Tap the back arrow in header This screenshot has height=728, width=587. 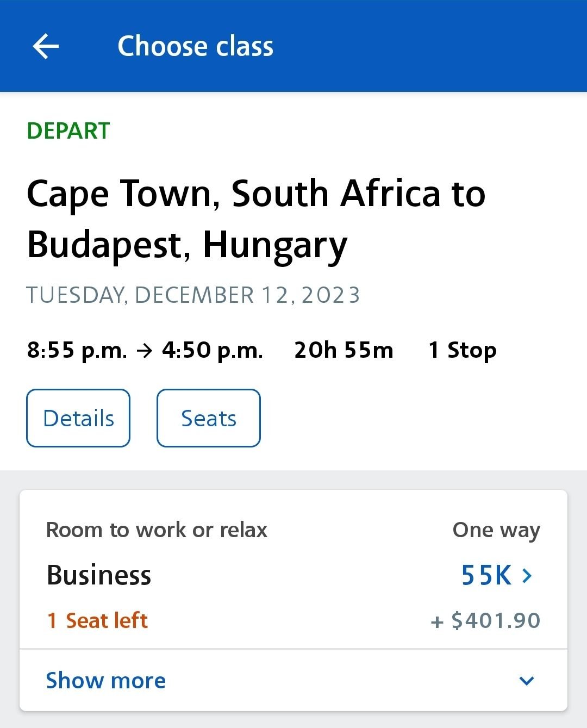pyautogui.click(x=46, y=46)
